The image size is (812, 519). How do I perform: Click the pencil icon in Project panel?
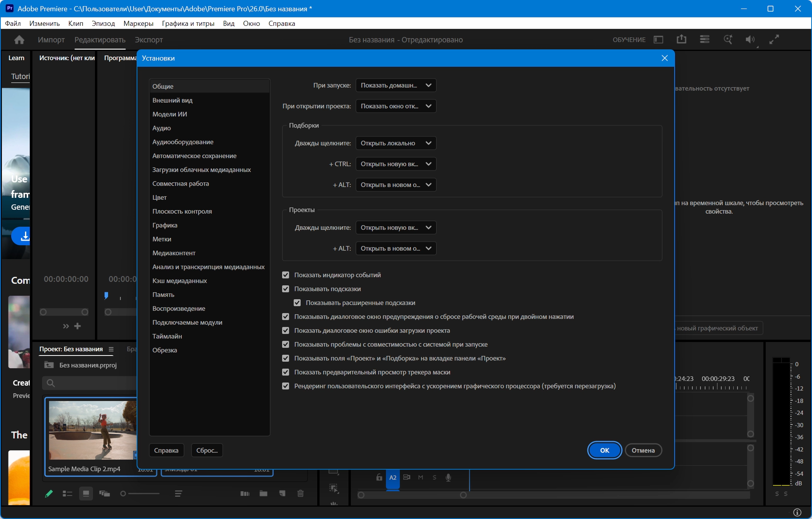49,493
